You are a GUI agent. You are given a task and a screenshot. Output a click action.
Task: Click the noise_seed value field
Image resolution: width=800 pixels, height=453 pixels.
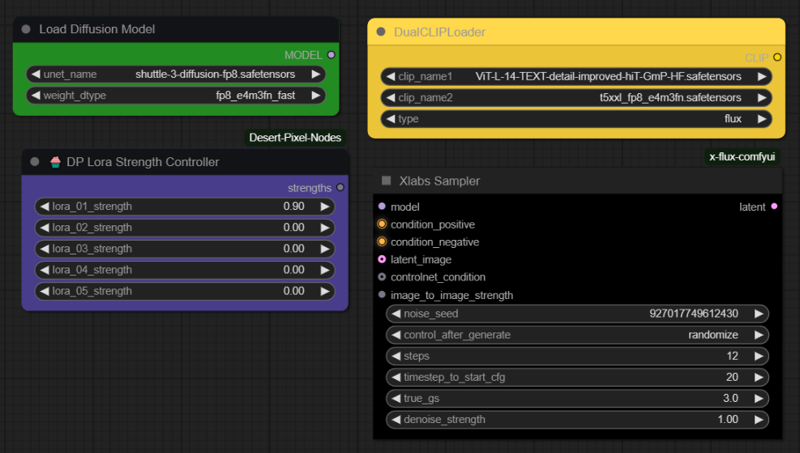[x=577, y=314]
